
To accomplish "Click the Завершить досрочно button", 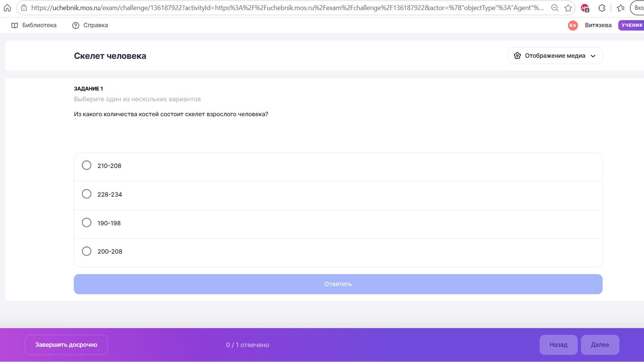I will pyautogui.click(x=66, y=345).
